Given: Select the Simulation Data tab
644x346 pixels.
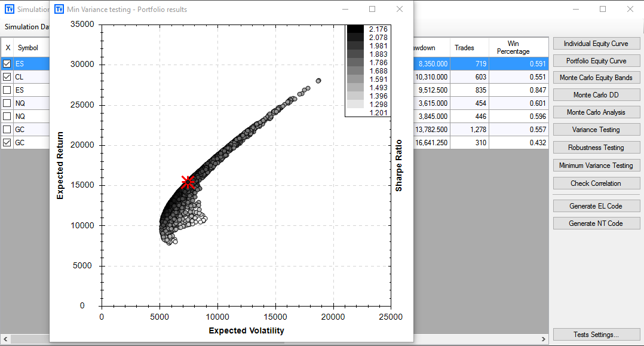Looking at the screenshot, I should [x=26, y=27].
